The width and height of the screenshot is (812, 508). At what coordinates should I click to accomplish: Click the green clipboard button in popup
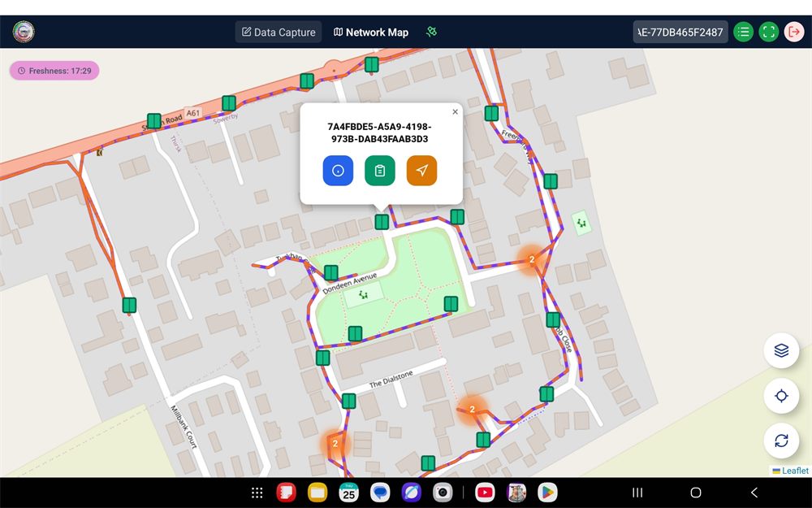click(x=379, y=171)
